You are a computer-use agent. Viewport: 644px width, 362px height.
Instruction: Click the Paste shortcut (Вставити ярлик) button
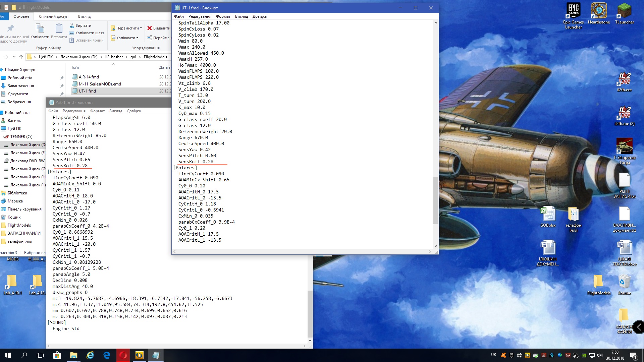coord(87,40)
